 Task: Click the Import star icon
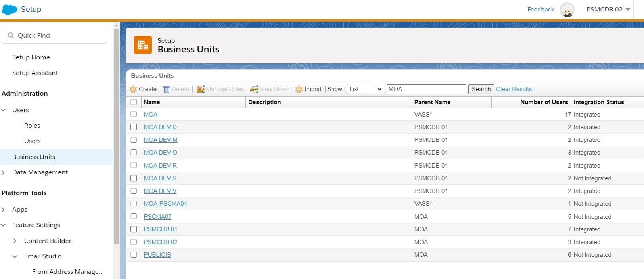[x=299, y=90]
